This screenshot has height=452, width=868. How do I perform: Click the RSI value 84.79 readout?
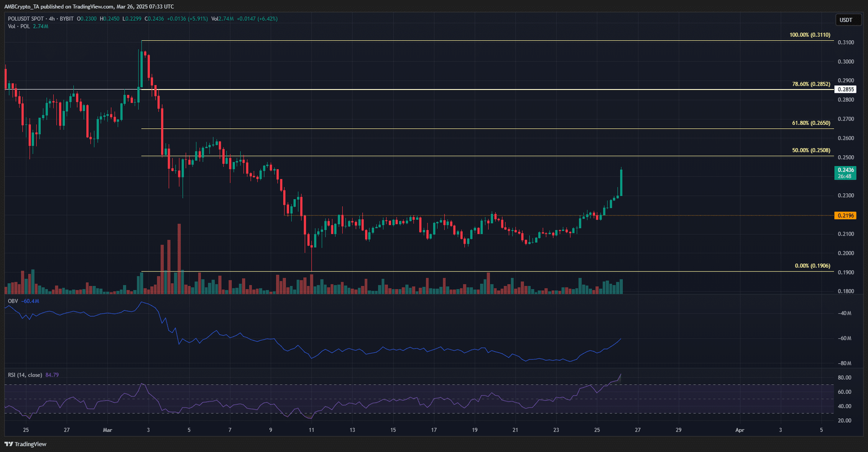[52, 375]
